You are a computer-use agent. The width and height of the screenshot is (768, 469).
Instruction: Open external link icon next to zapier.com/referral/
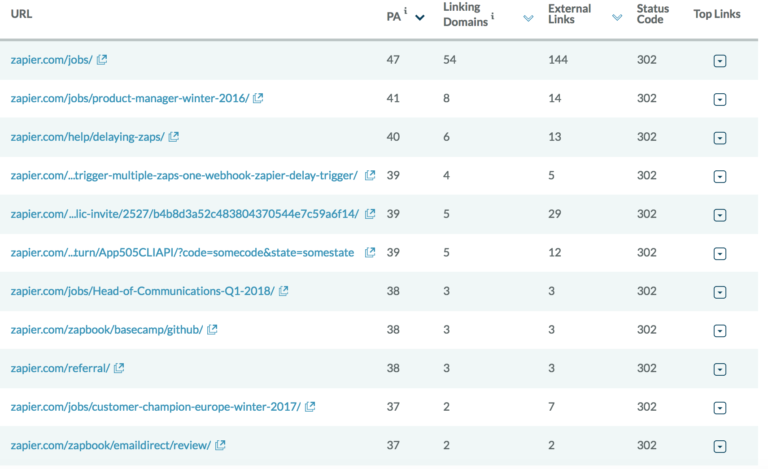(x=119, y=368)
